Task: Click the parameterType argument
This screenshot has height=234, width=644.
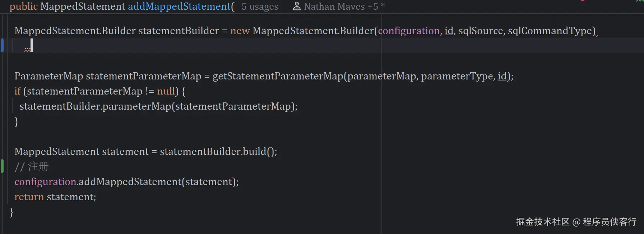Action: (x=457, y=76)
